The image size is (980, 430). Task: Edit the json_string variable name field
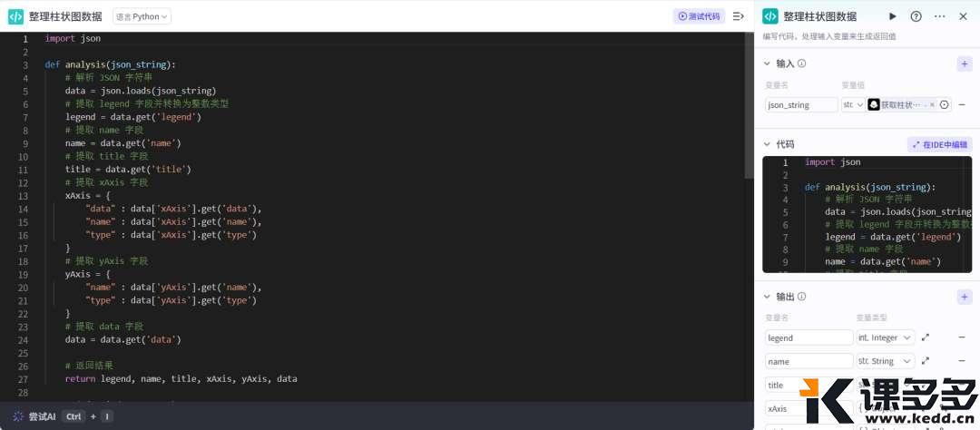click(801, 105)
